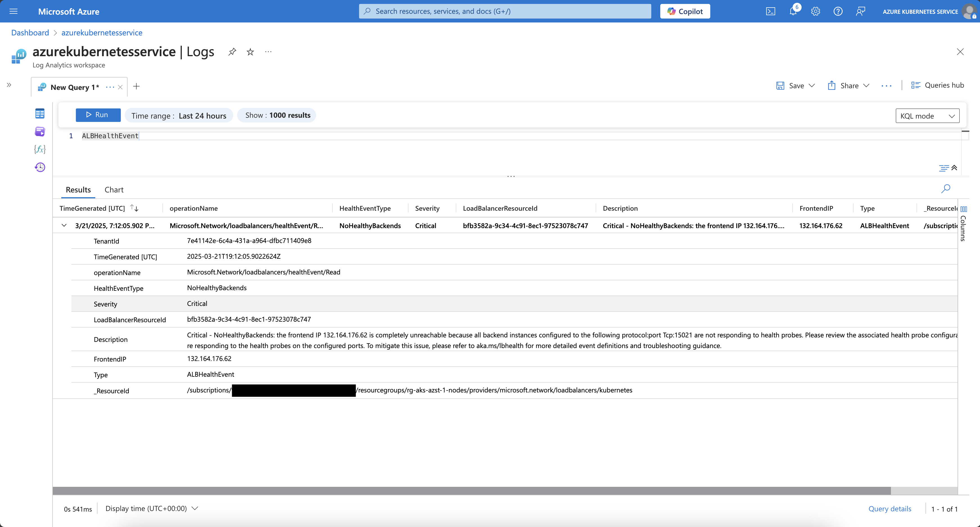Switch to the Chart tab
The height and width of the screenshot is (527, 980).
tap(114, 190)
